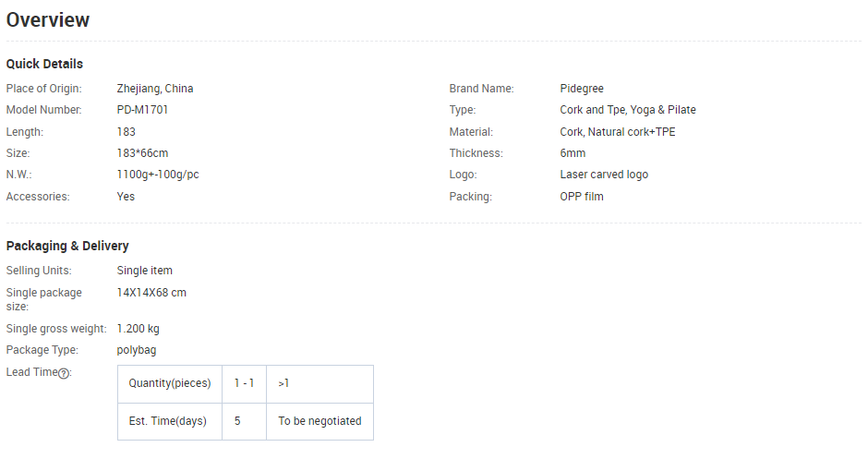Screen dimensions: 868x459
Task: Click the Est. Time(days) table cell
Action: 168,421
